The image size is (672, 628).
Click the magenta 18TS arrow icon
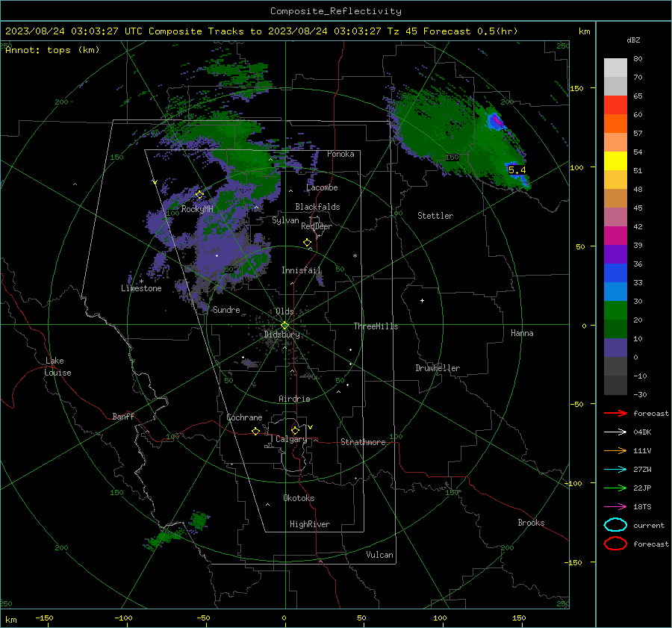(615, 507)
